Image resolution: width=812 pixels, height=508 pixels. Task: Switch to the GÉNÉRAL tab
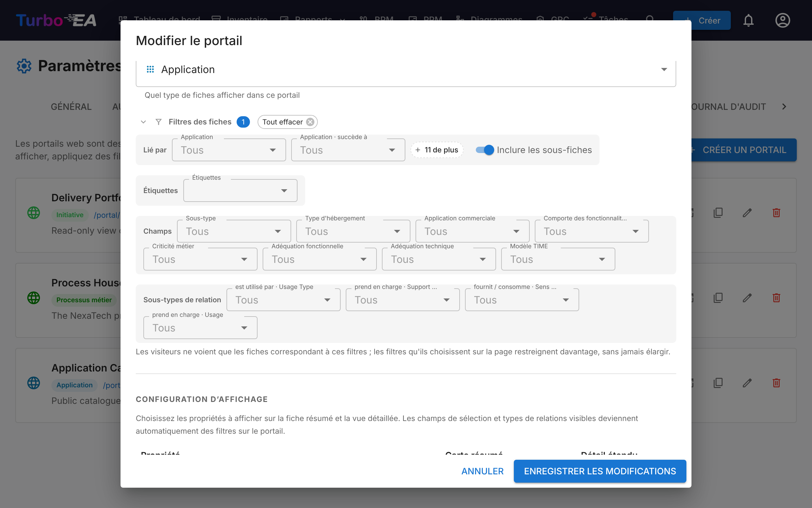tap(71, 107)
